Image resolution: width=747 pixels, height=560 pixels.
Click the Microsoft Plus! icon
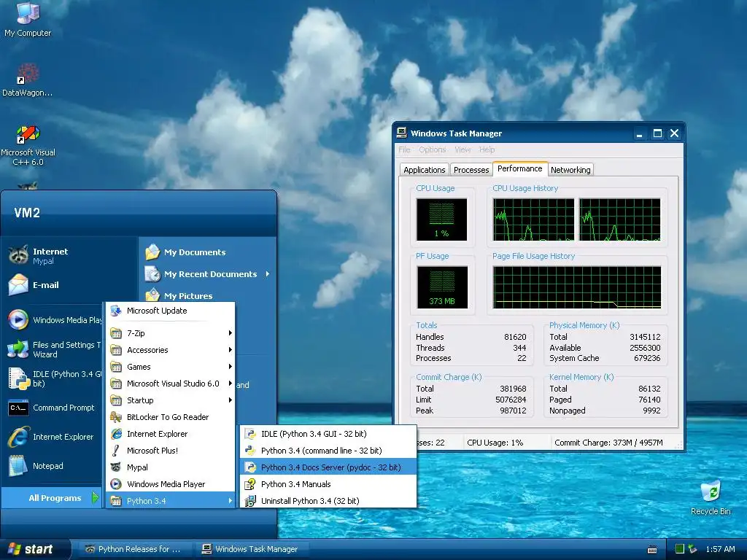(x=116, y=451)
